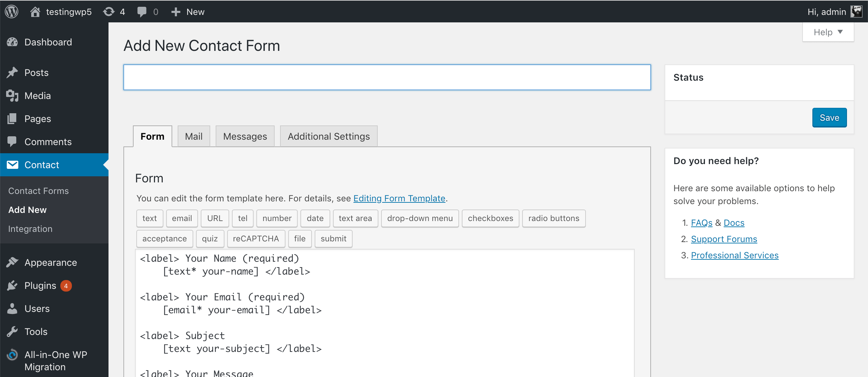
Task: Click the Plugins icon with red badge
Action: coord(12,285)
